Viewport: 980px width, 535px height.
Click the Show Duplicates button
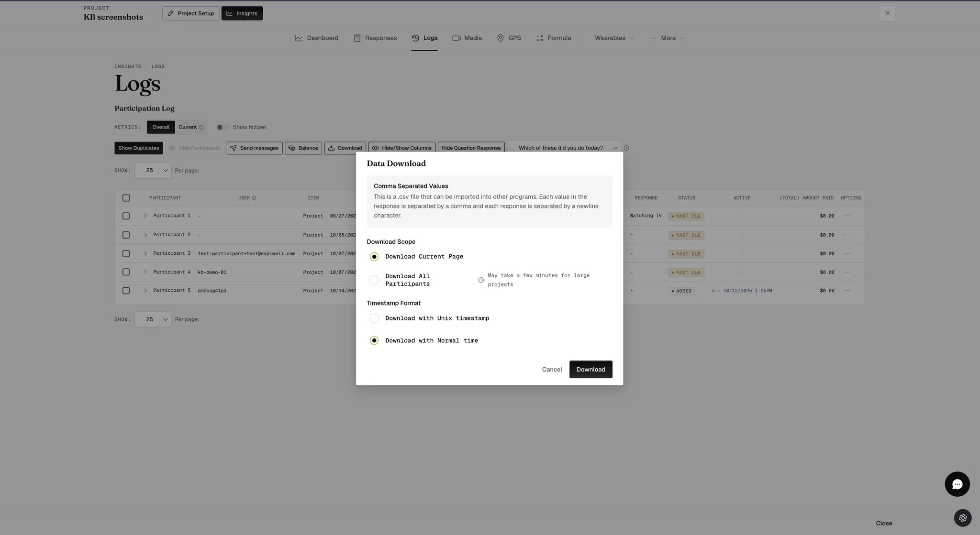(x=139, y=148)
